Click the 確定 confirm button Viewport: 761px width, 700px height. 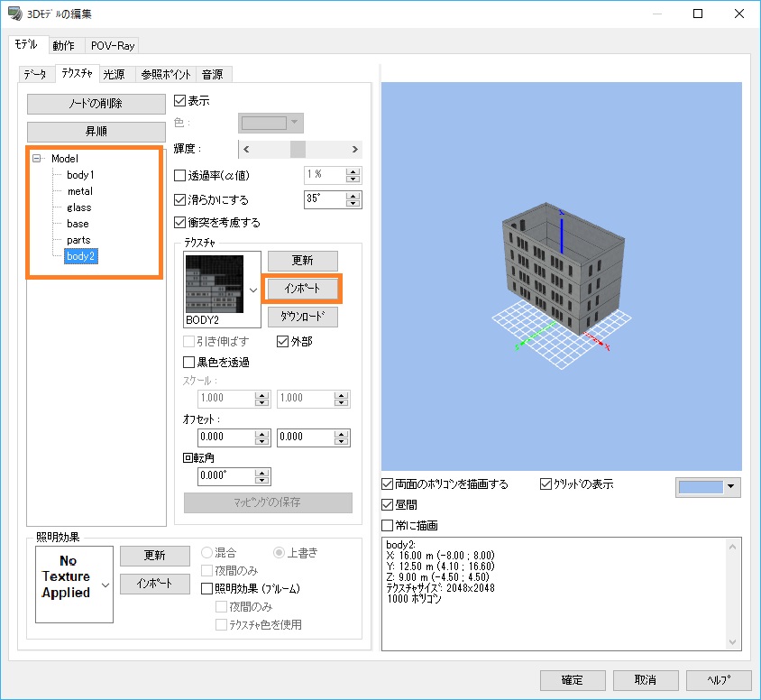click(573, 680)
